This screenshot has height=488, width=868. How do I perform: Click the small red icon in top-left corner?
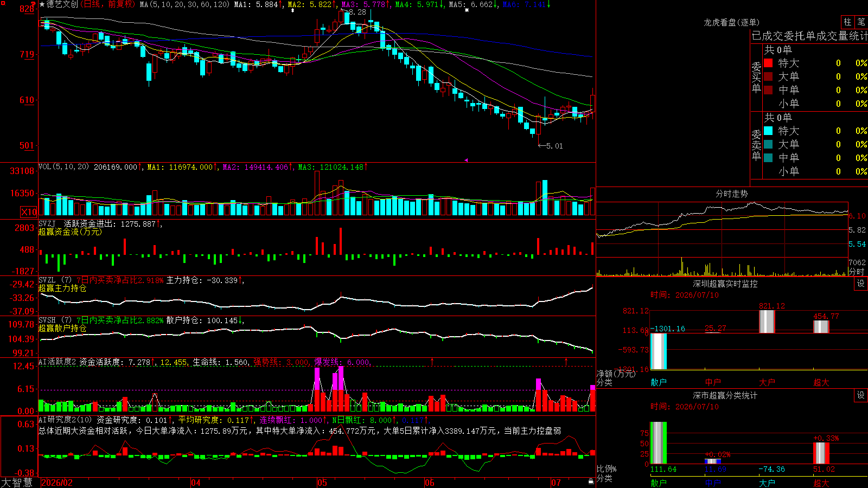[3, 3]
